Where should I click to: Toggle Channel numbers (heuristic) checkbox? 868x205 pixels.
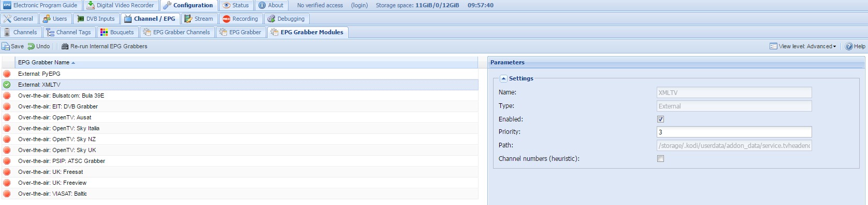tap(660, 158)
